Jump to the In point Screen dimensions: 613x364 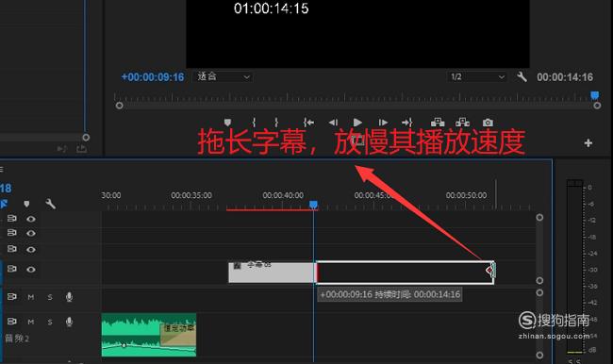click(x=308, y=123)
